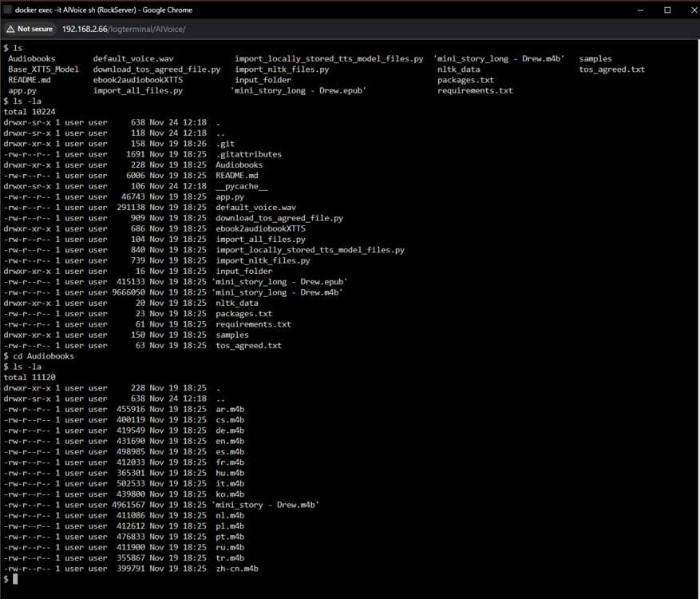Click 'app.py' in the ls -la listing

click(x=230, y=197)
